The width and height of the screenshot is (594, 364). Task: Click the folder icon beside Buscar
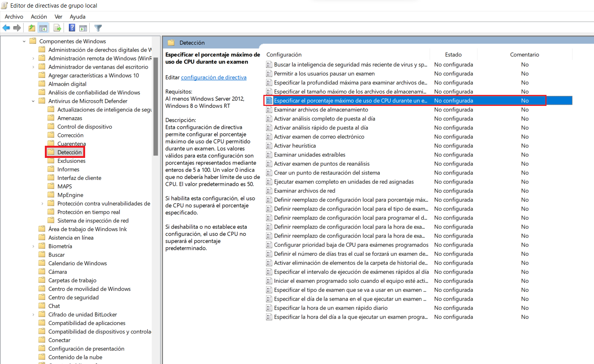(42, 254)
